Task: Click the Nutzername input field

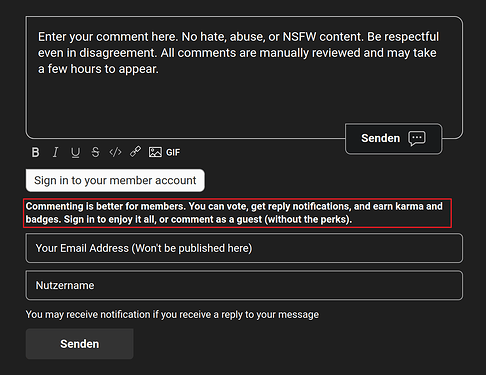Action: 244,286
